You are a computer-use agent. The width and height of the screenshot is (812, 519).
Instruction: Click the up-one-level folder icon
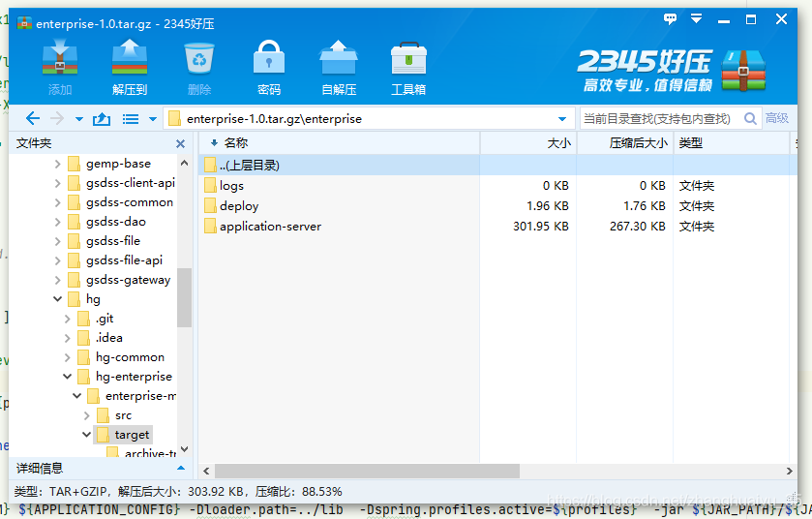pos(102,119)
